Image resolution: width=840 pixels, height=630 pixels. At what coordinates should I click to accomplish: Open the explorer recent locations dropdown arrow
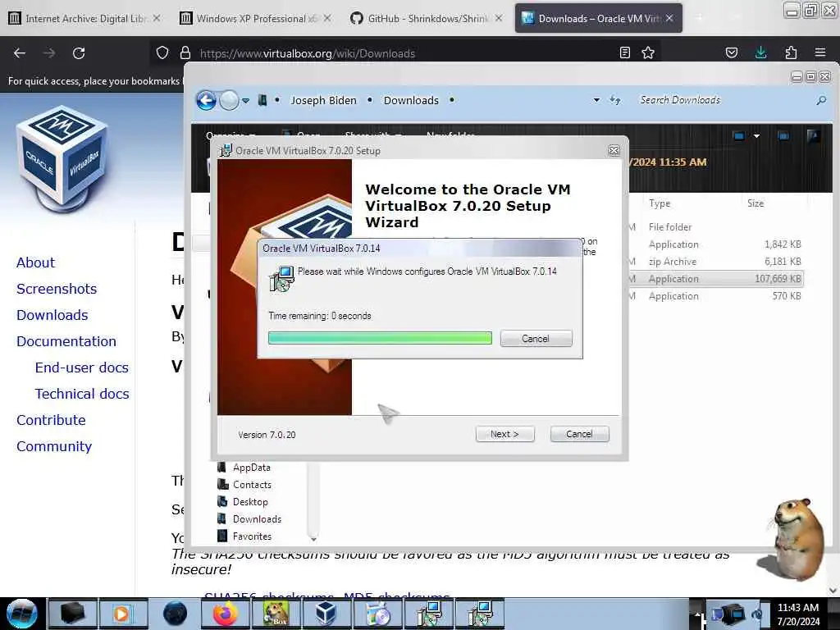pyautogui.click(x=245, y=101)
